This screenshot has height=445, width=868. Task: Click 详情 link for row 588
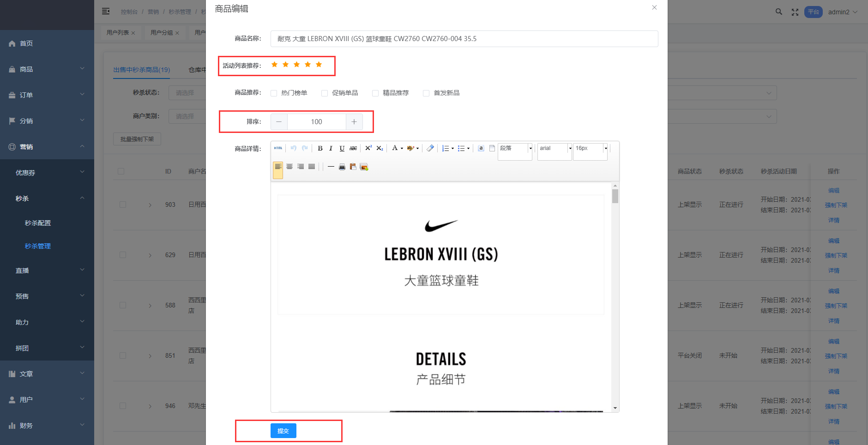click(x=834, y=321)
